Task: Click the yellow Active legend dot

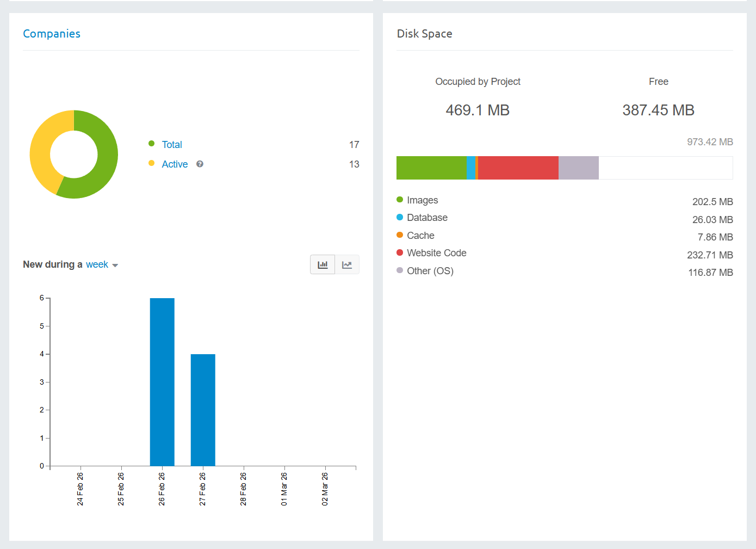Action: pyautogui.click(x=152, y=163)
